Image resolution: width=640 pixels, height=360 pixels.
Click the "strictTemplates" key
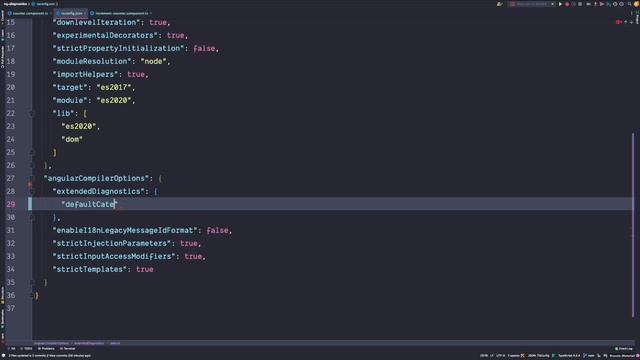click(90, 270)
